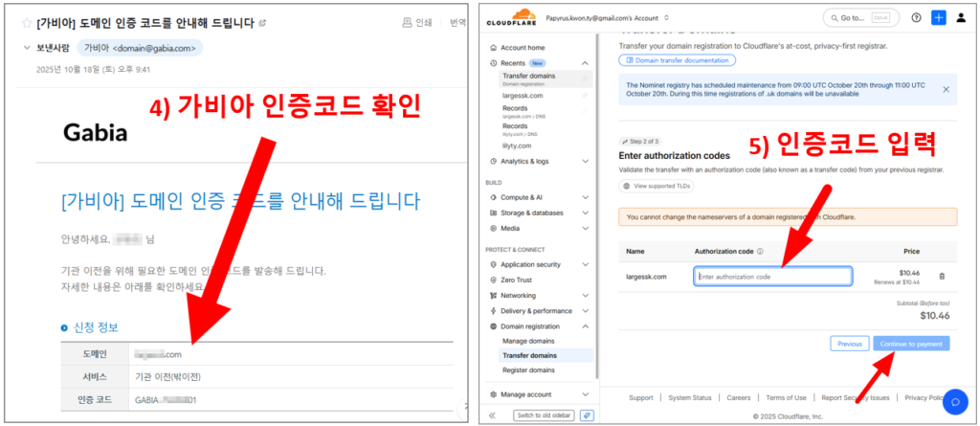Image resolution: width=980 pixels, height=426 pixels.
Task: Click Switch to old sidebar button
Action: click(x=544, y=415)
